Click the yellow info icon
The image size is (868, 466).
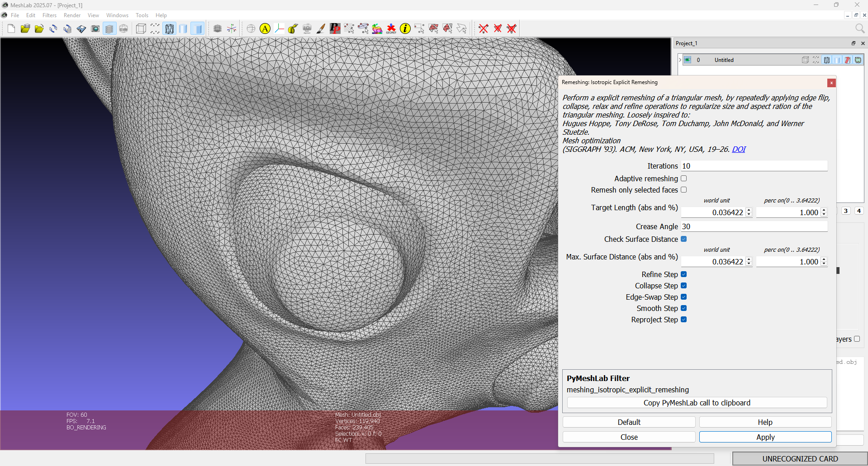405,29
